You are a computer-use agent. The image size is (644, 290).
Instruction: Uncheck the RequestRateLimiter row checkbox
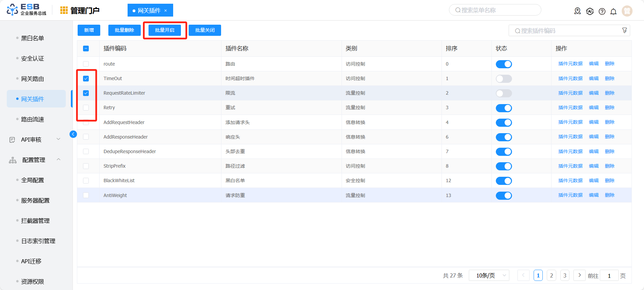(x=86, y=93)
